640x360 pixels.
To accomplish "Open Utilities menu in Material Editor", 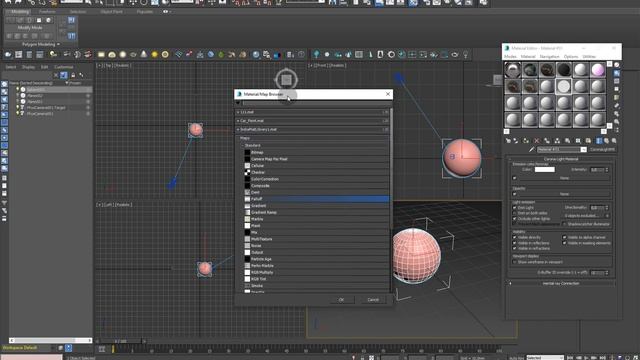I will pyautogui.click(x=589, y=57).
